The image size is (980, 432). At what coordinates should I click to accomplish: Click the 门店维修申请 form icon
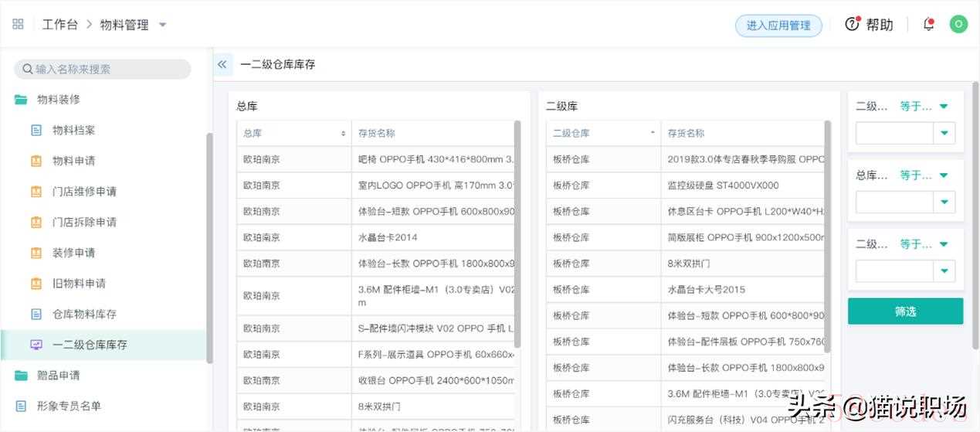36,191
